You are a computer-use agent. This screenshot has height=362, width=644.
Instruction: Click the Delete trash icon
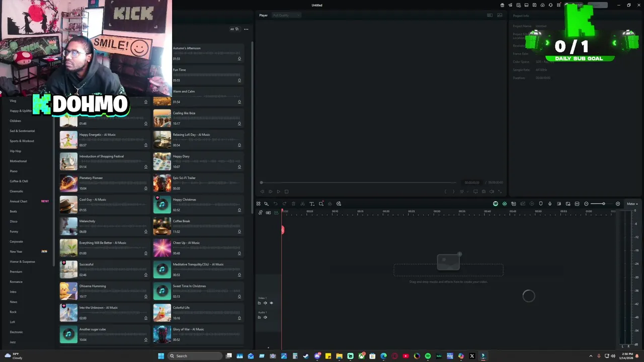point(293,204)
